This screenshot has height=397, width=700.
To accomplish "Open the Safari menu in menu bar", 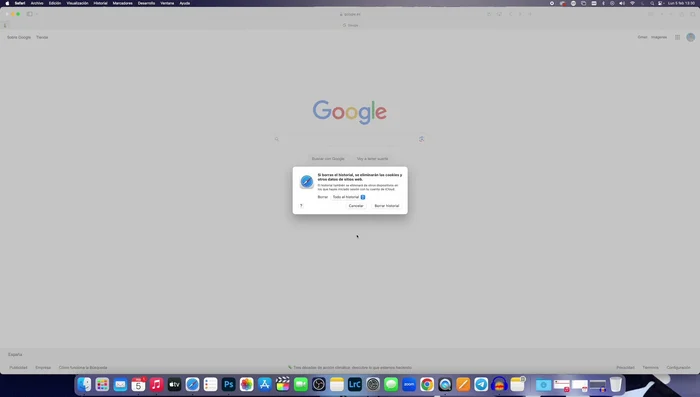I will 20,3.
